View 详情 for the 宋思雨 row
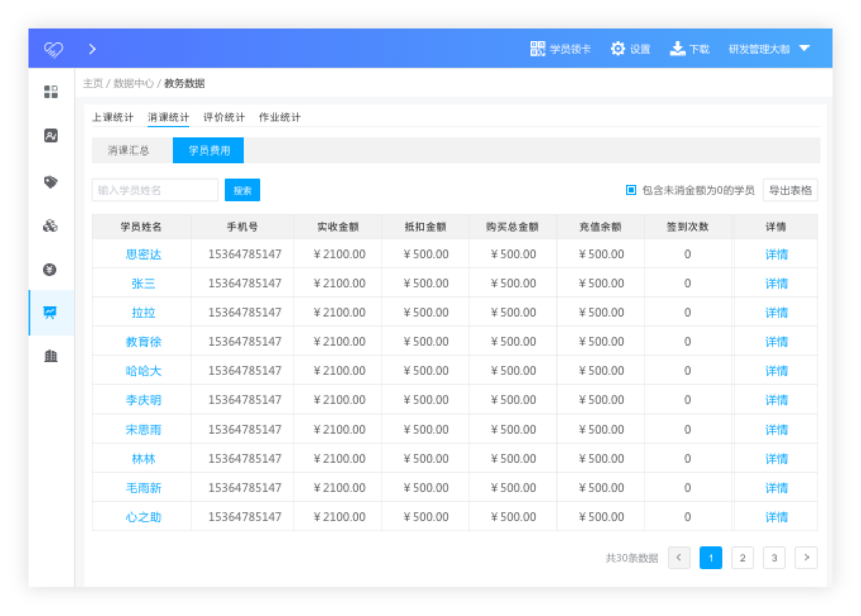 [x=777, y=430]
